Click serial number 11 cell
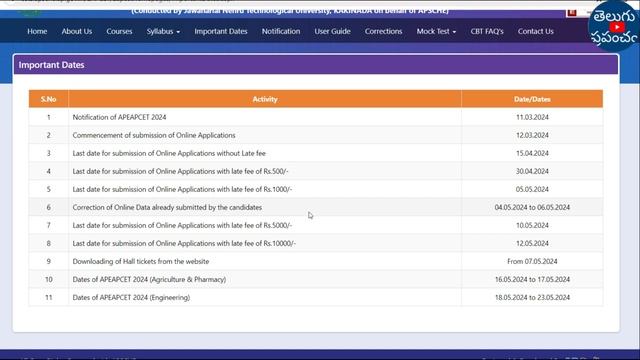Image resolution: width=640 pixels, height=360 pixels. (x=49, y=297)
